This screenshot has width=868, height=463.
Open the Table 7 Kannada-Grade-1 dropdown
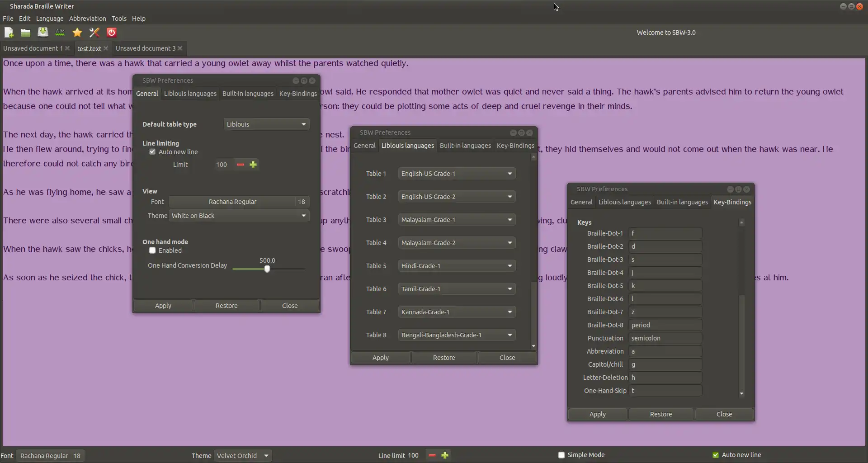(457, 312)
